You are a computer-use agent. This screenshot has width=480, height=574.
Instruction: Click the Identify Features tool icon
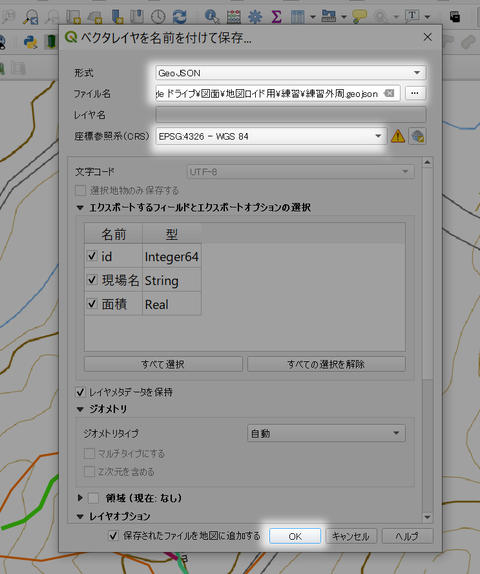point(212,16)
